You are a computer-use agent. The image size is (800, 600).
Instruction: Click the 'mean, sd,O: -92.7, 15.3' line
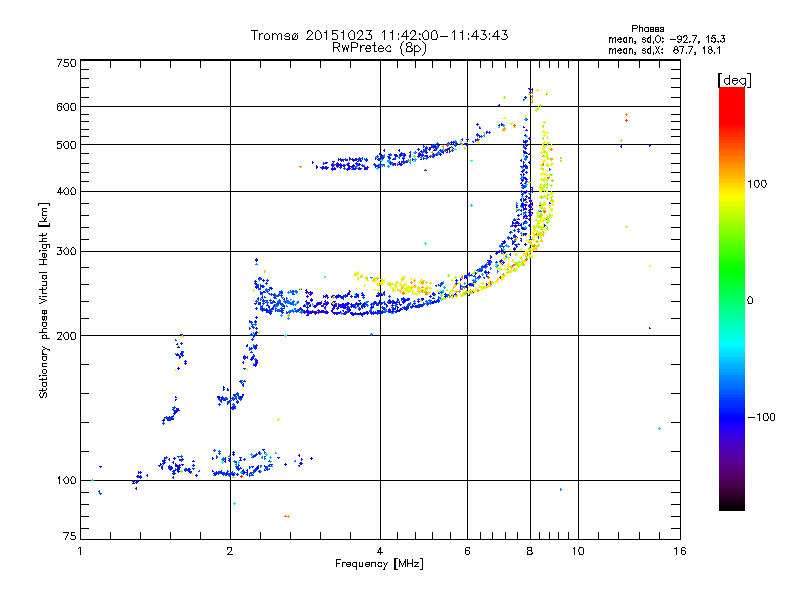[x=666, y=39]
